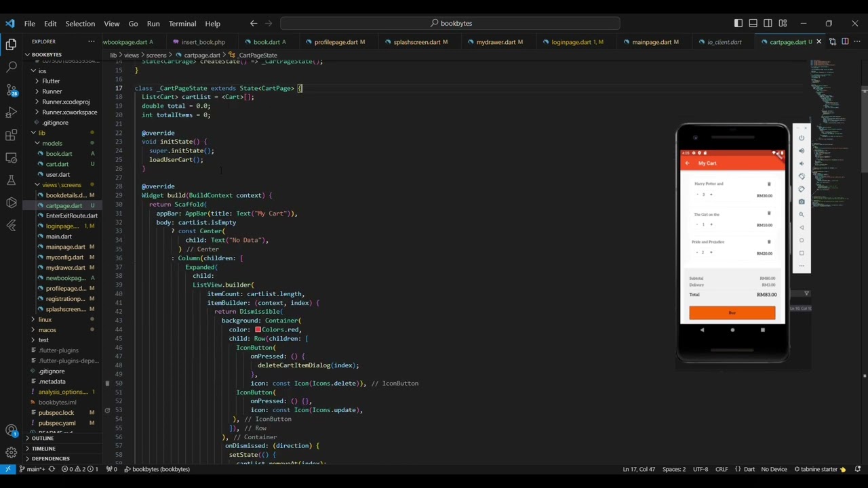Click the emulator volume down button
The image size is (868, 488).
802,163
